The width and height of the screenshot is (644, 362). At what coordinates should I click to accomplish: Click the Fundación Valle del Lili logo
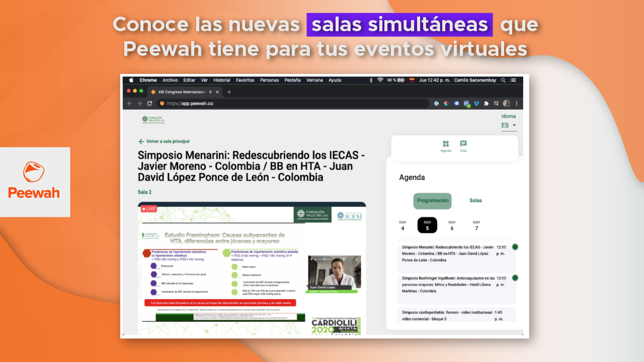tap(153, 120)
